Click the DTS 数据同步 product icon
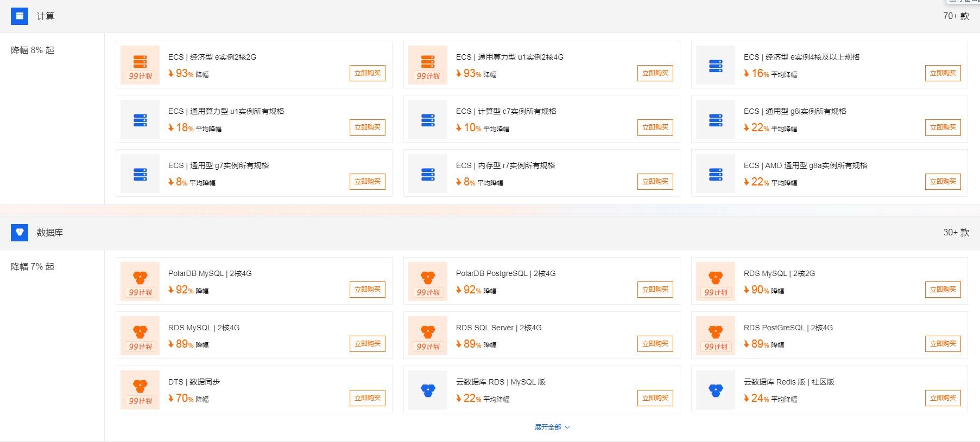The image size is (980, 442). [140, 389]
